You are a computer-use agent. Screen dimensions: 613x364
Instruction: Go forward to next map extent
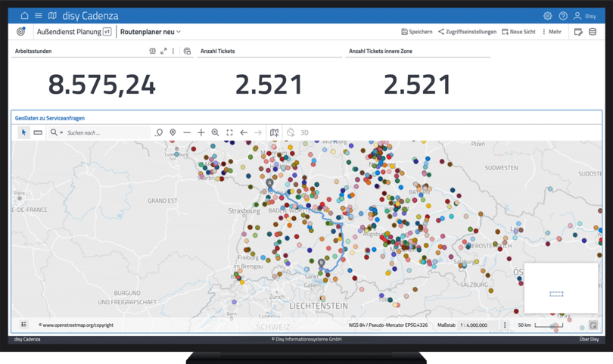click(258, 132)
